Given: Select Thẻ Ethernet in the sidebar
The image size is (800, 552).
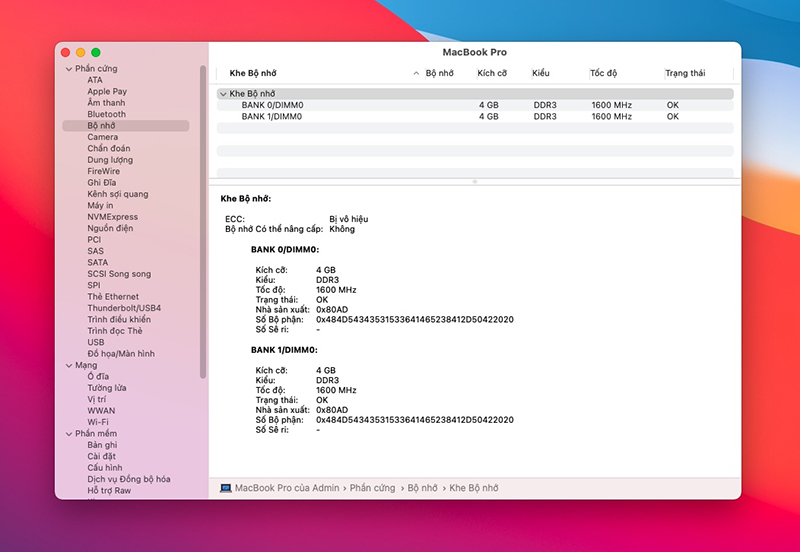Looking at the screenshot, I should pyautogui.click(x=113, y=296).
